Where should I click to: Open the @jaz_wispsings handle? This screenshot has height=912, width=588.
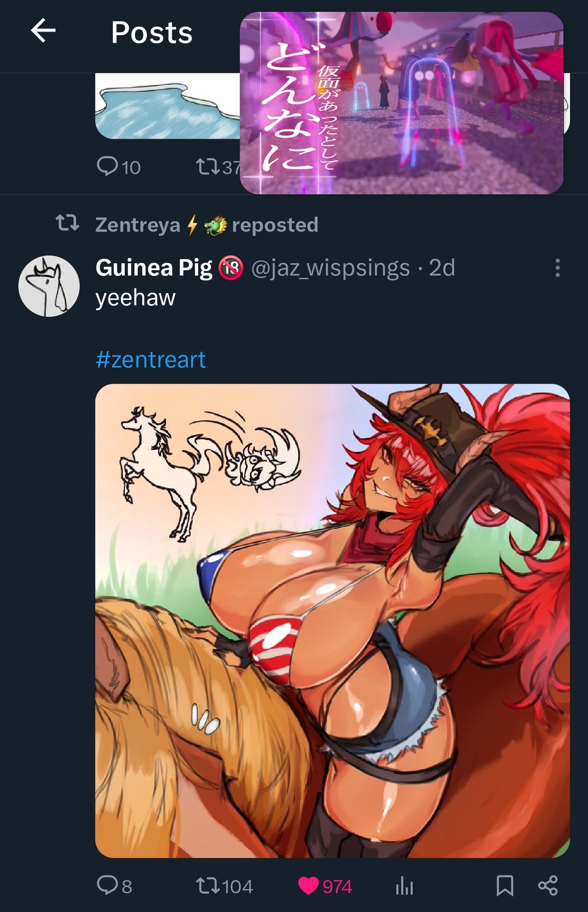(x=330, y=268)
